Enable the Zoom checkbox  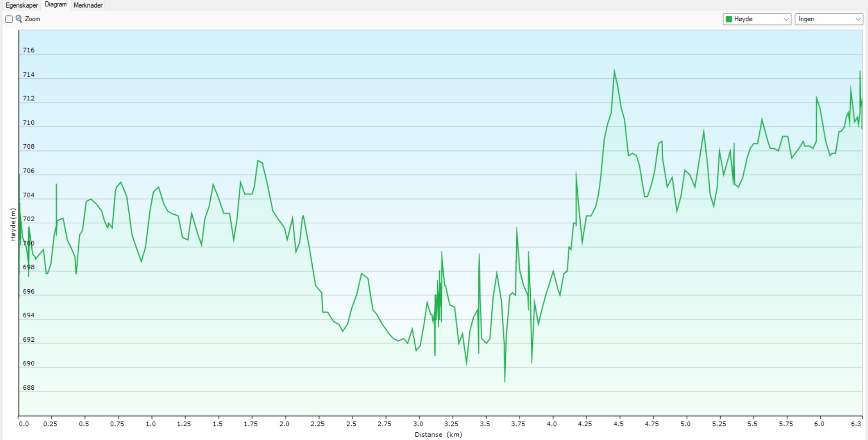pos(9,19)
